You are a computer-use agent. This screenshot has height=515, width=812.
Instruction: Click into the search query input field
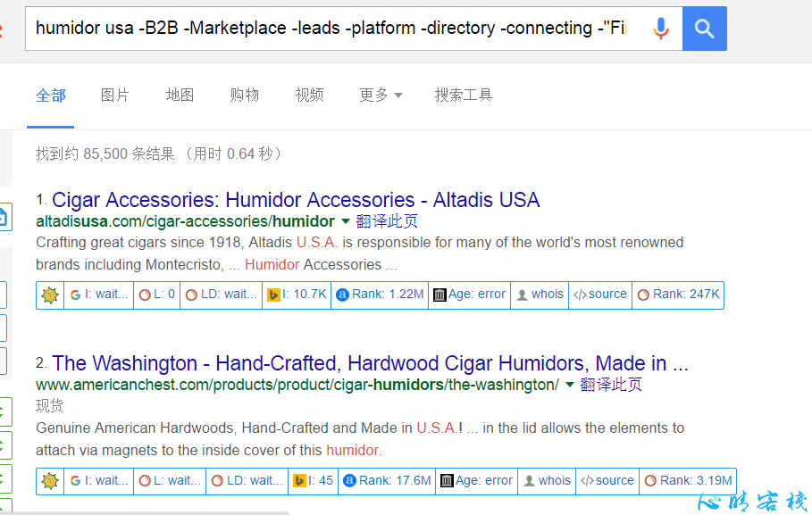[x=331, y=29]
